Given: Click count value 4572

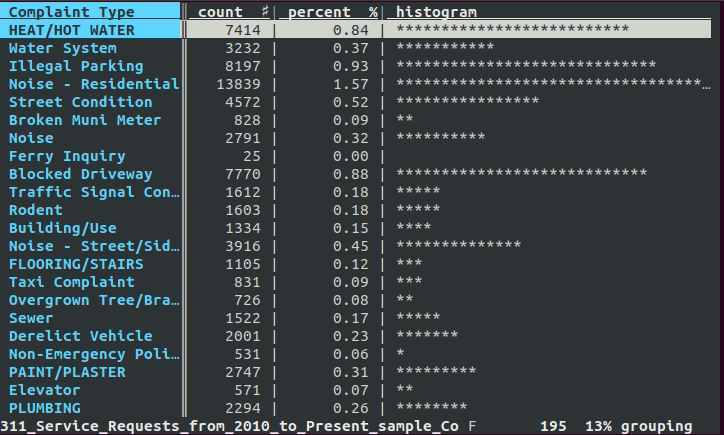Looking at the screenshot, I should pos(243,102).
